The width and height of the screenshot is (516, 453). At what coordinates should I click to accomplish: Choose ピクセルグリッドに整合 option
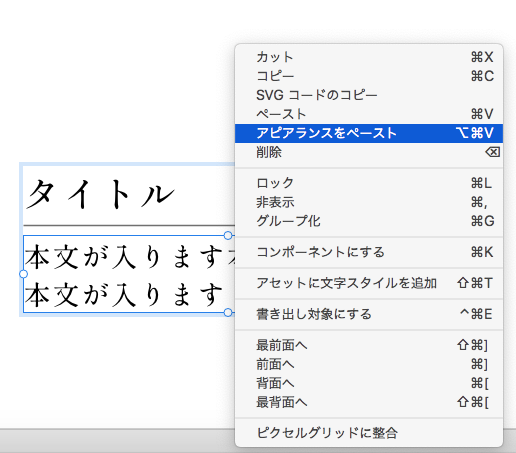coord(369,433)
